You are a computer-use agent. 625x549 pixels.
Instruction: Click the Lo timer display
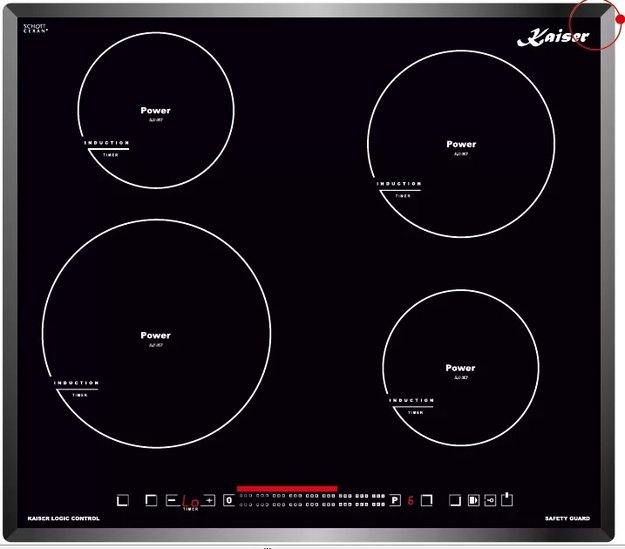190,501
